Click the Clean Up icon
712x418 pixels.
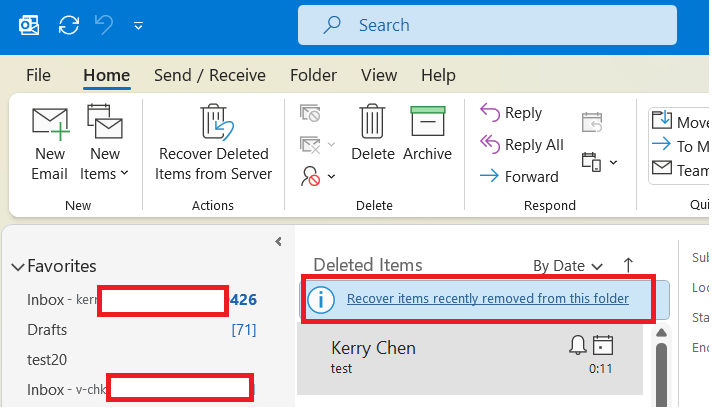pos(310,145)
